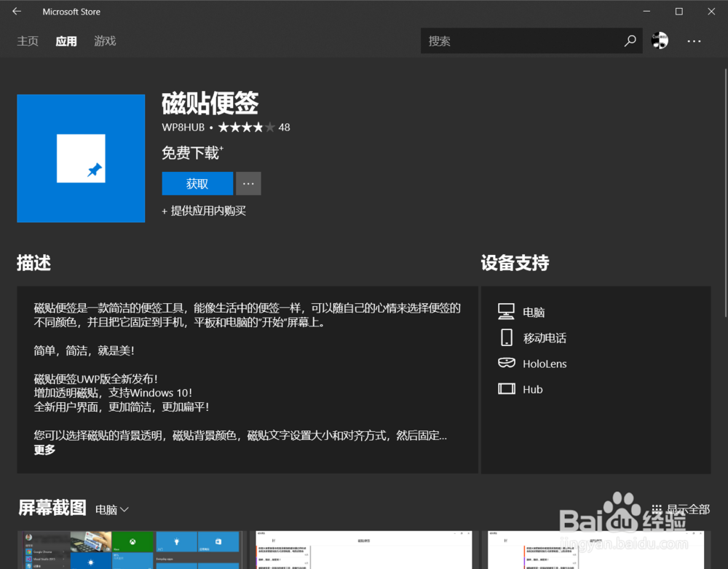Screen dimensions: 728x569
Task: Click the 获取 get button
Action: point(197,184)
